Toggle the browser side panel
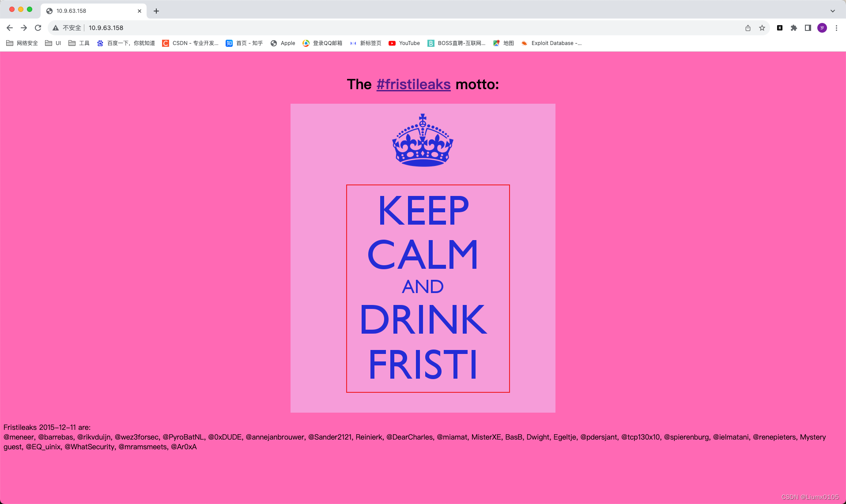 coord(808,28)
